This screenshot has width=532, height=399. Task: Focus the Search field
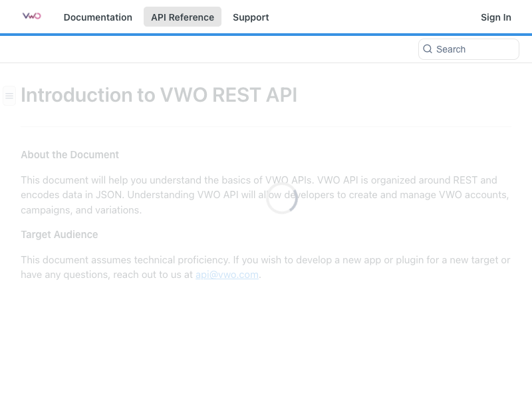(x=469, y=49)
